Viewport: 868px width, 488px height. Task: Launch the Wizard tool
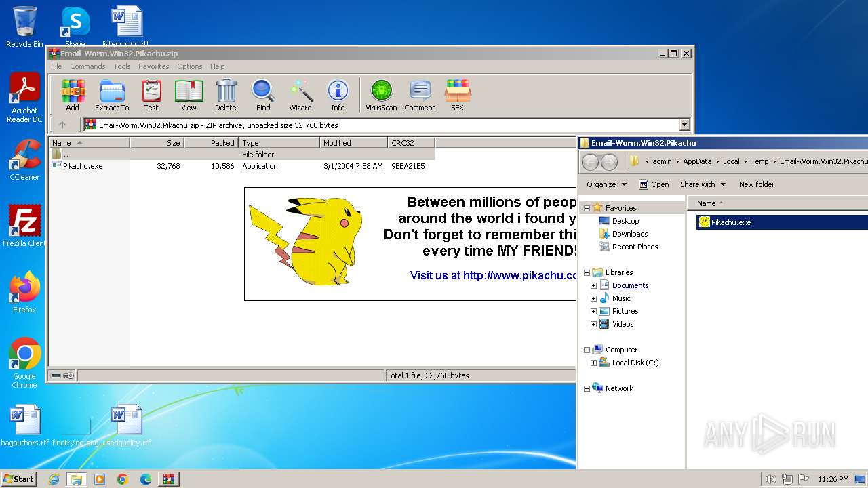click(300, 95)
